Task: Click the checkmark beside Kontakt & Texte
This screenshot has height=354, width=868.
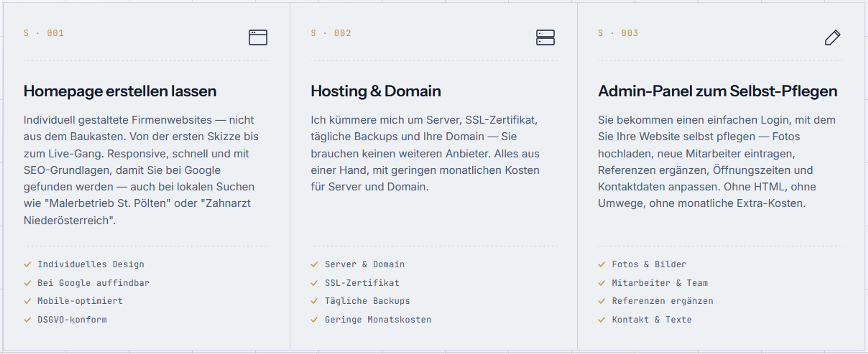Action: [x=602, y=320]
